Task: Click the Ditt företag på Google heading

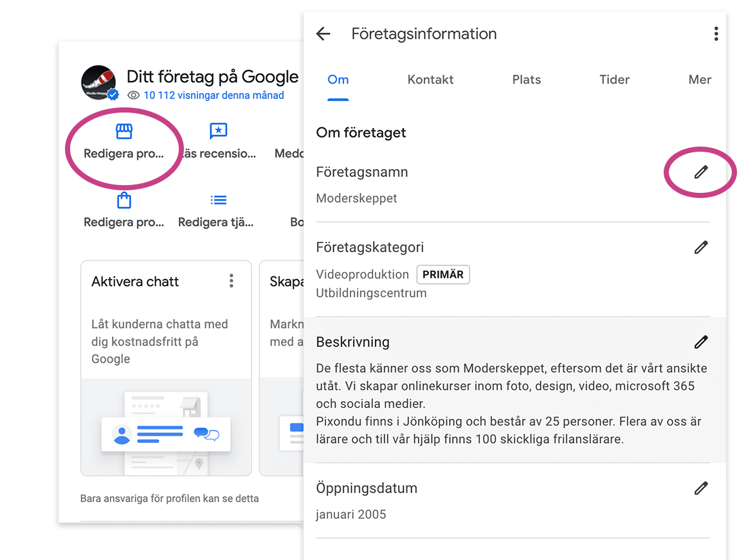Action: pos(213,77)
